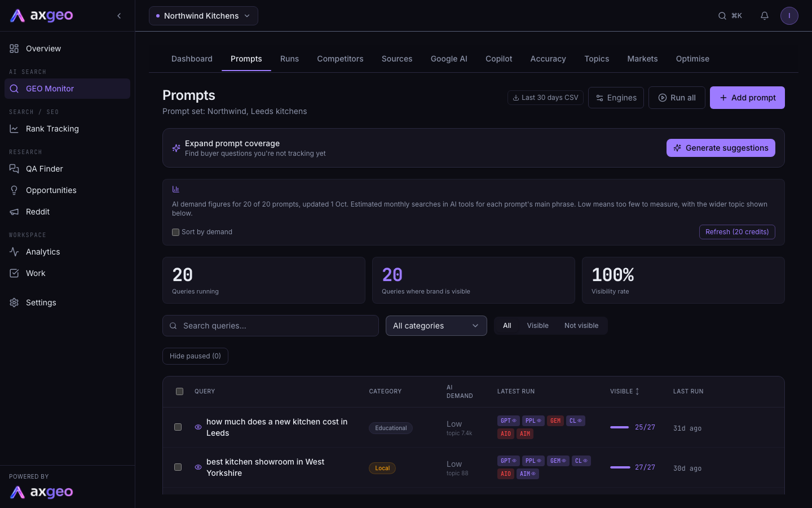Filter by Not visible
This screenshot has height=508, width=812.
(581, 326)
